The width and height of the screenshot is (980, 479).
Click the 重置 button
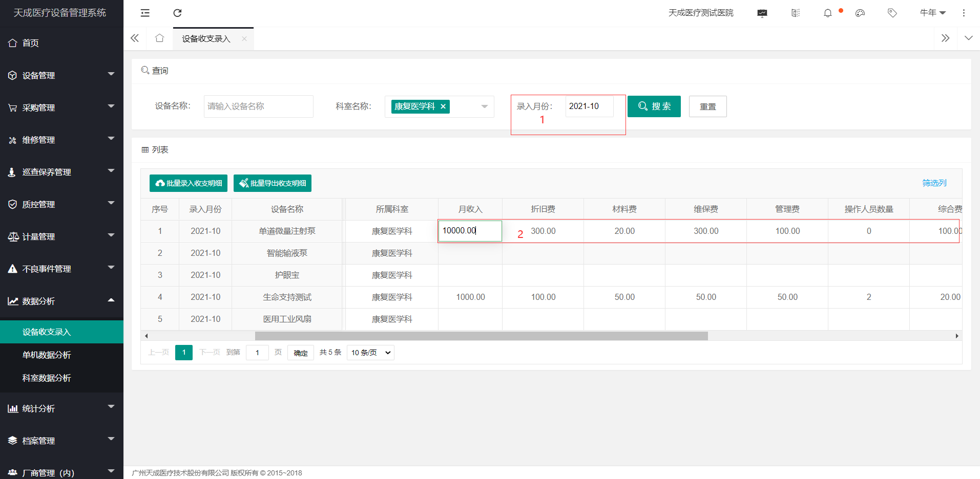707,106
